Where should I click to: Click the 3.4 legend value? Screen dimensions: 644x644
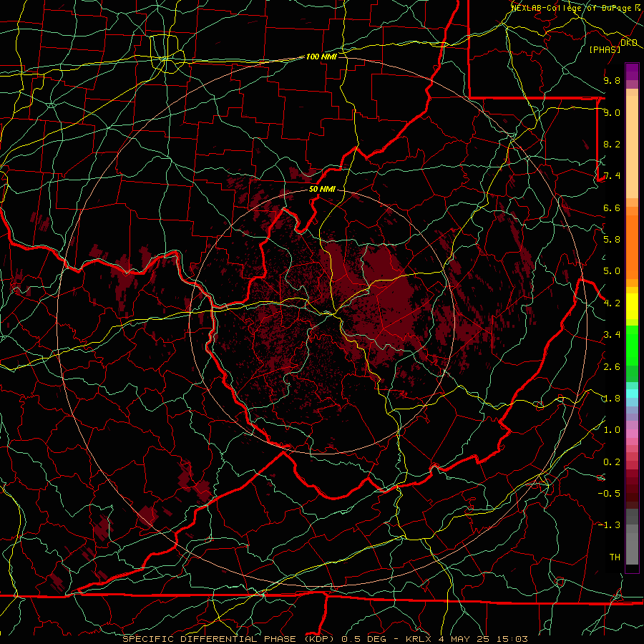click(x=612, y=335)
